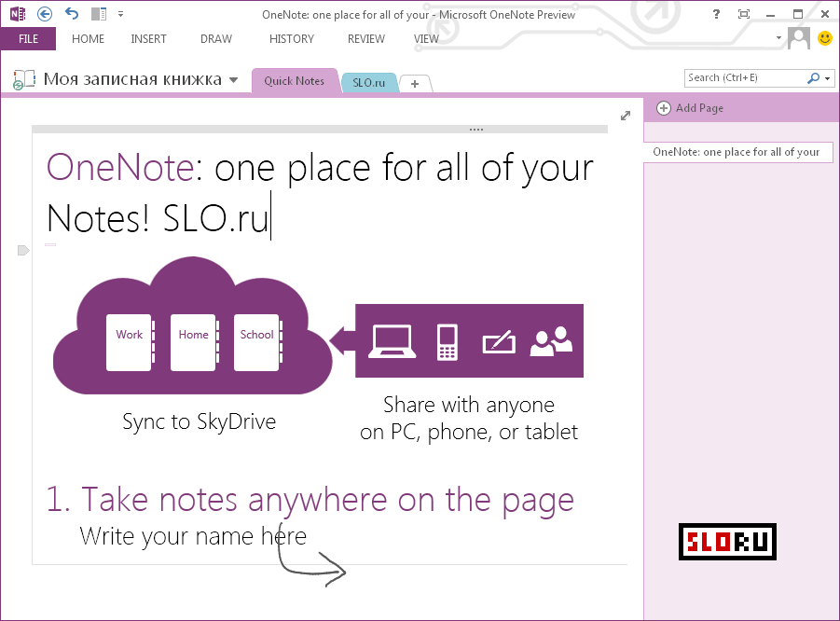The width and height of the screenshot is (840, 621).
Task: Select the DRAW ribbon tab
Action: coord(216,39)
